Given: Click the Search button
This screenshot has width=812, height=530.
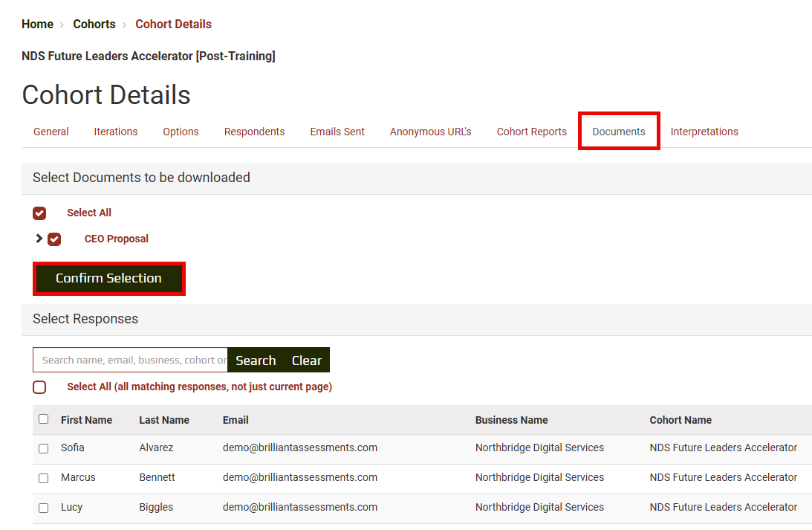Looking at the screenshot, I should pos(256,361).
